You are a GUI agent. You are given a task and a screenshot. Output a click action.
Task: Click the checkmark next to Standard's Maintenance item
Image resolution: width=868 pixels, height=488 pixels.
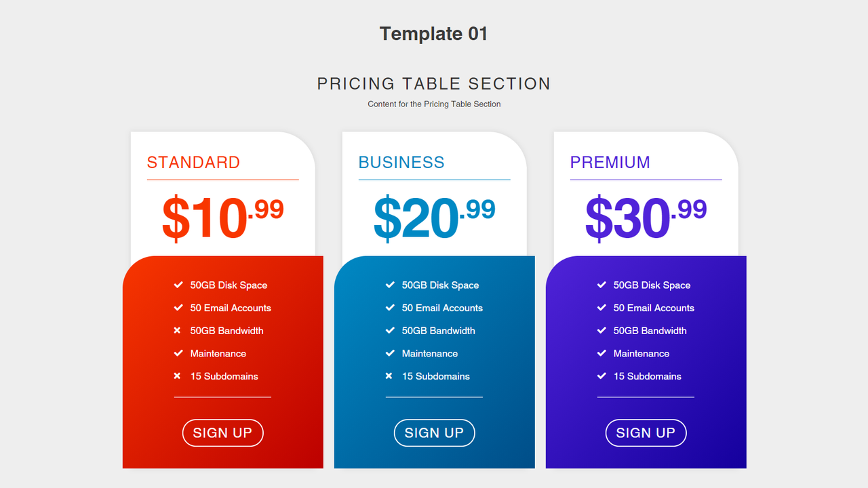point(178,353)
